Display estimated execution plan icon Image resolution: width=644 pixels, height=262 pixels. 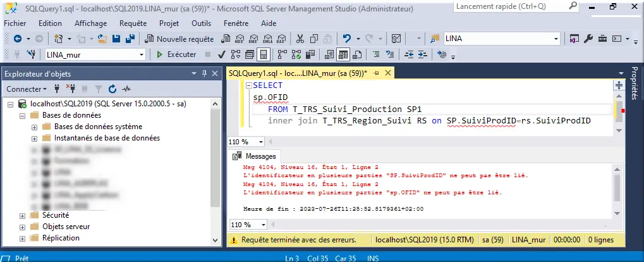pyautogui.click(x=236, y=54)
